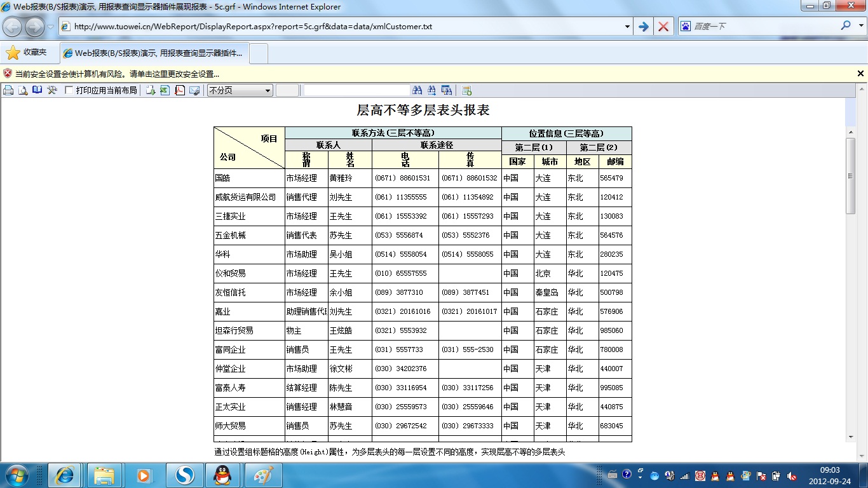Export the report as PDF
This screenshot has width=868, height=488.
click(x=180, y=90)
